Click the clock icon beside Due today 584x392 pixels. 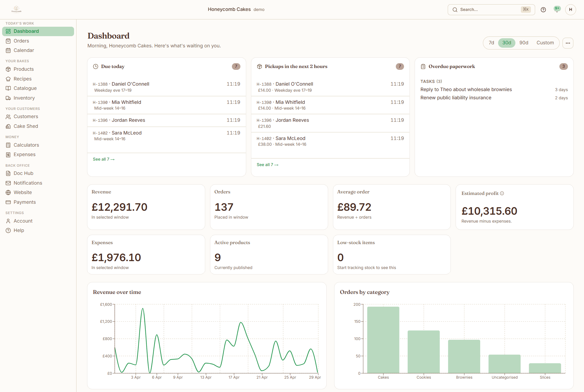point(96,66)
